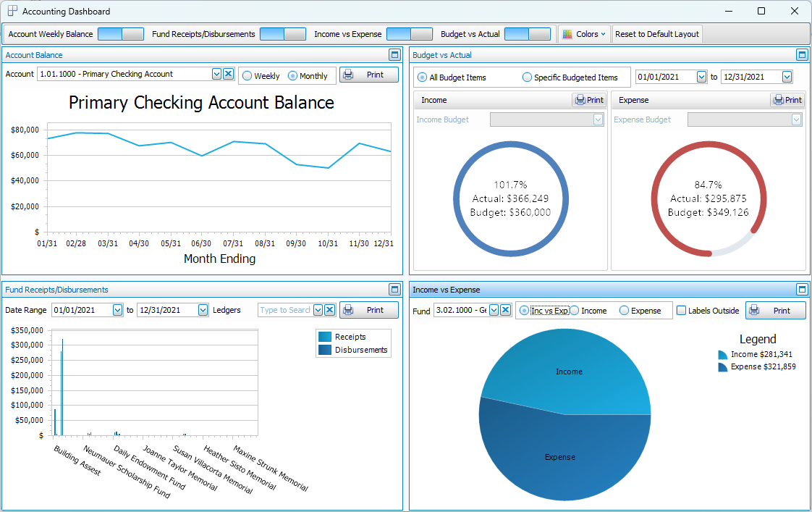Maximize the Account Balance panel
The width and height of the screenshot is (812, 512).
tap(394, 55)
